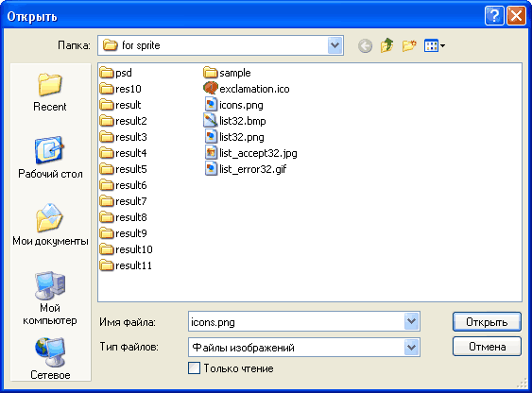Select the result8 folder icon
Image resolution: width=532 pixels, height=393 pixels.
107,217
